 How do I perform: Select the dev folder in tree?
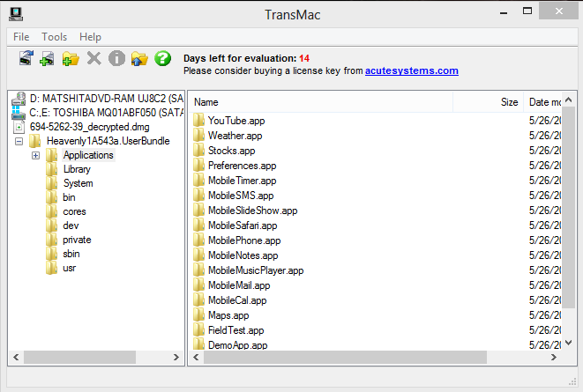pyautogui.click(x=71, y=226)
